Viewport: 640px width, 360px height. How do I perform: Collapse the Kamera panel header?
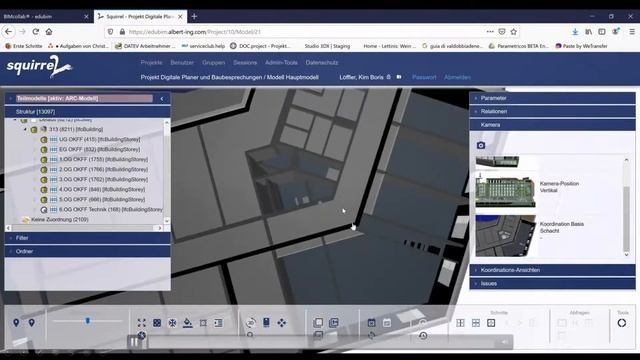pyautogui.click(x=552, y=125)
